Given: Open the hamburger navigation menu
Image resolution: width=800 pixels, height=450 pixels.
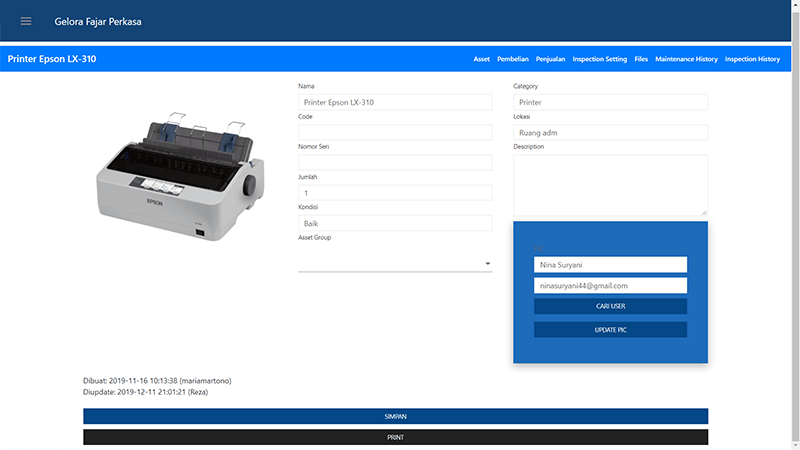Looking at the screenshot, I should [26, 21].
